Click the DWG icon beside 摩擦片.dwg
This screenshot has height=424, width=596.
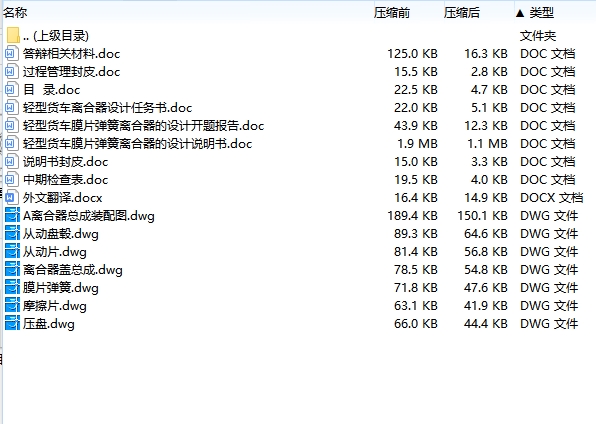point(12,306)
